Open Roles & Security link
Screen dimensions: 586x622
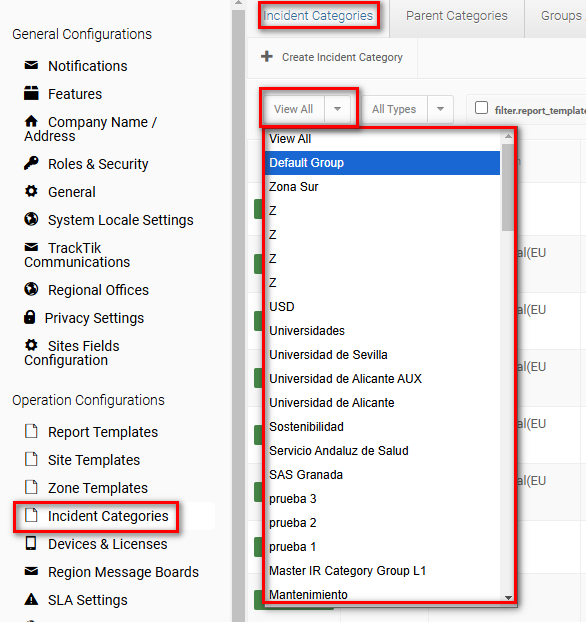tap(98, 164)
